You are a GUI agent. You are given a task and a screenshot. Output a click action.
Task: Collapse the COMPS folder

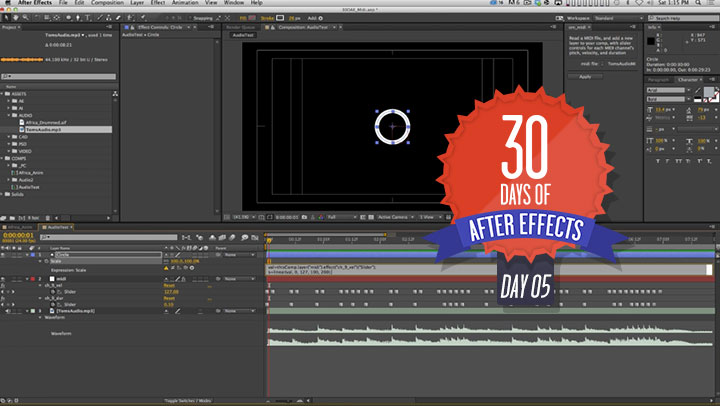[2, 158]
